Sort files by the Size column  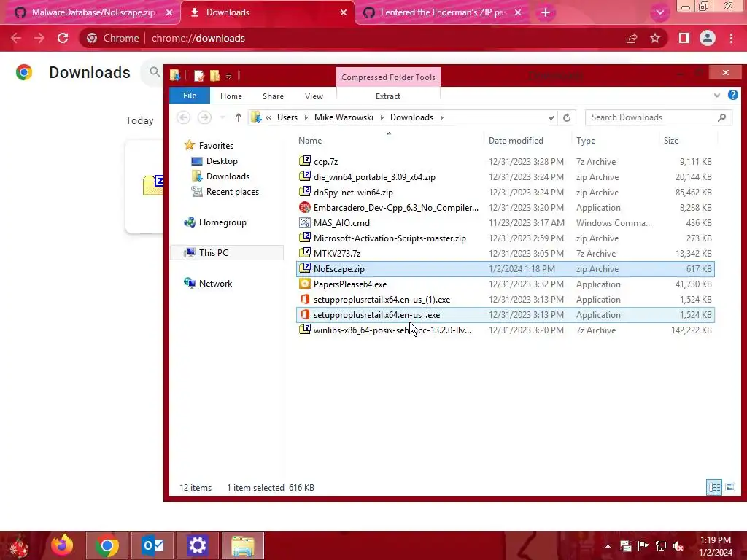689,141
